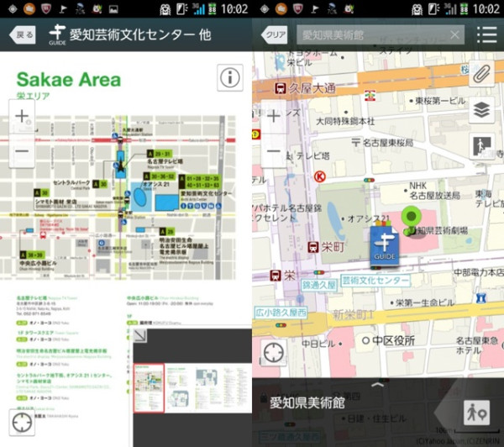
Task: Tap the 名古屋東桜局 post office label
Action: (x=387, y=143)
